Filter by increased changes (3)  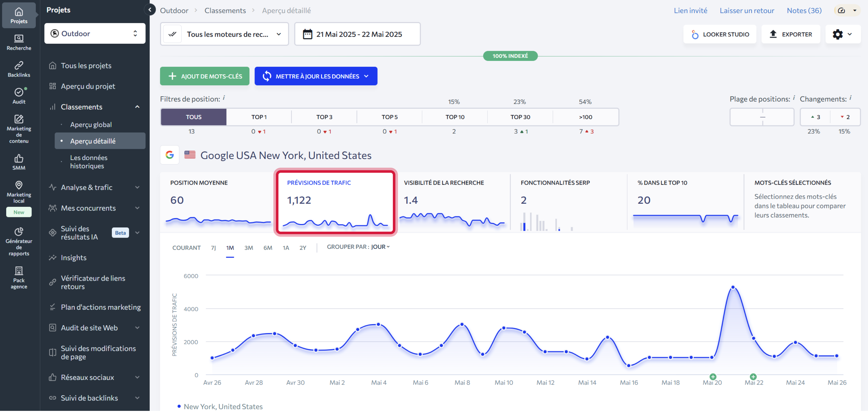click(x=816, y=117)
